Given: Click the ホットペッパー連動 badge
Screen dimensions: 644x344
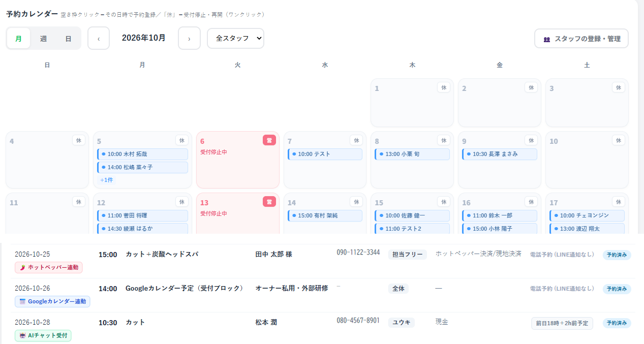Looking at the screenshot, I should coord(49,267).
